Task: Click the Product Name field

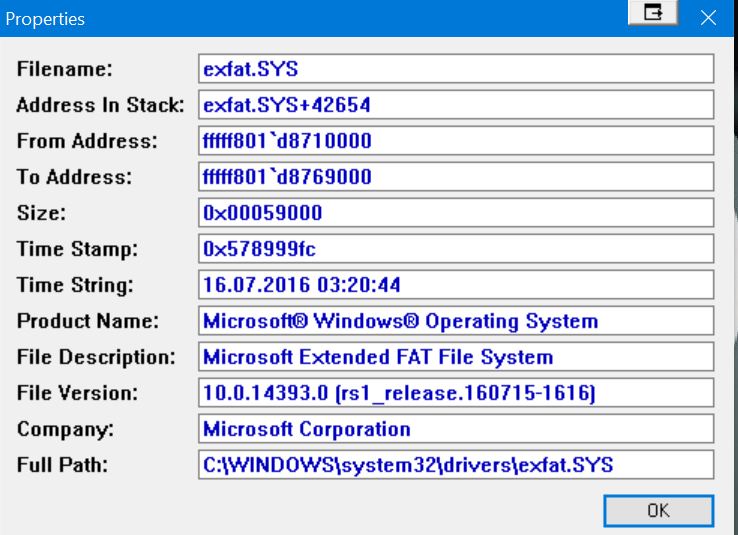Action: (x=456, y=320)
